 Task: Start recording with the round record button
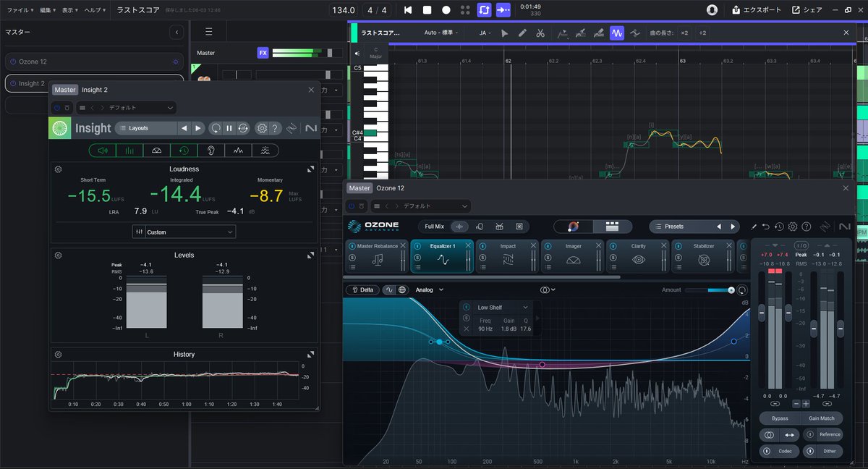tap(446, 10)
